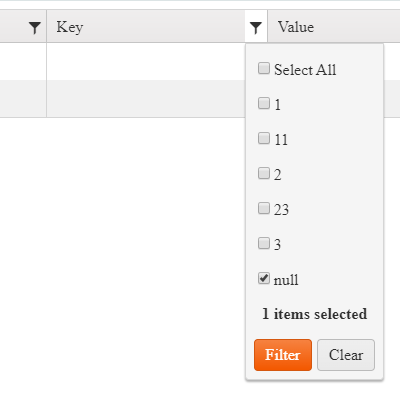400x402 pixels.
Task: Click the '11' option label text
Action: click(x=281, y=140)
